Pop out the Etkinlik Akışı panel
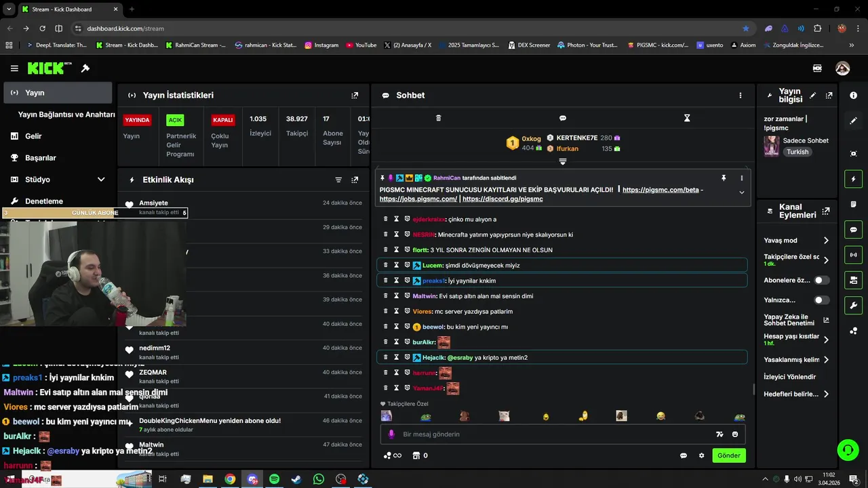868x488 pixels. click(x=355, y=180)
